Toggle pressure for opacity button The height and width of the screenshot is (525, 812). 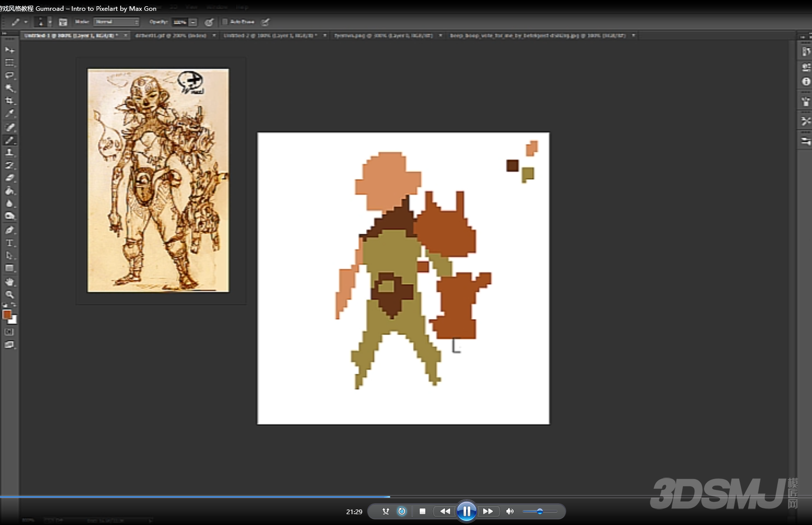[209, 22]
